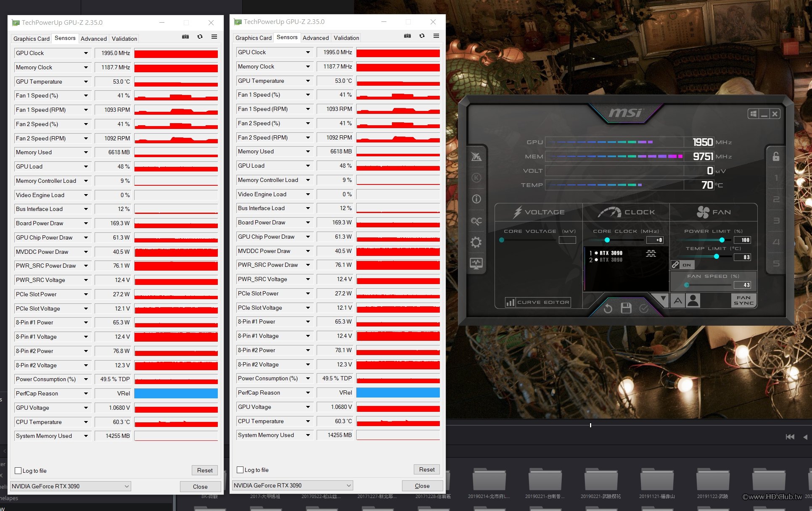Toggle the power-temp link ON button
This screenshot has width=812, height=511.
(x=682, y=265)
